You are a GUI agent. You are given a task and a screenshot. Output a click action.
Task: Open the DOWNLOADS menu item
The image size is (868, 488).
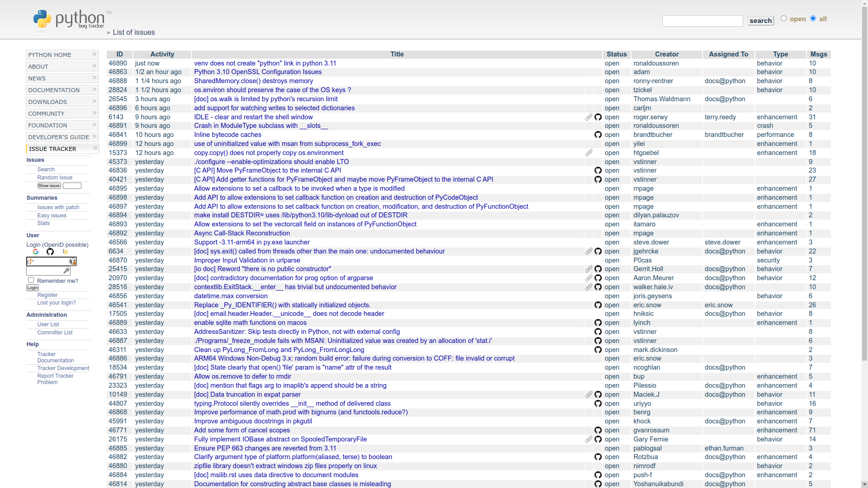pyautogui.click(x=62, y=102)
